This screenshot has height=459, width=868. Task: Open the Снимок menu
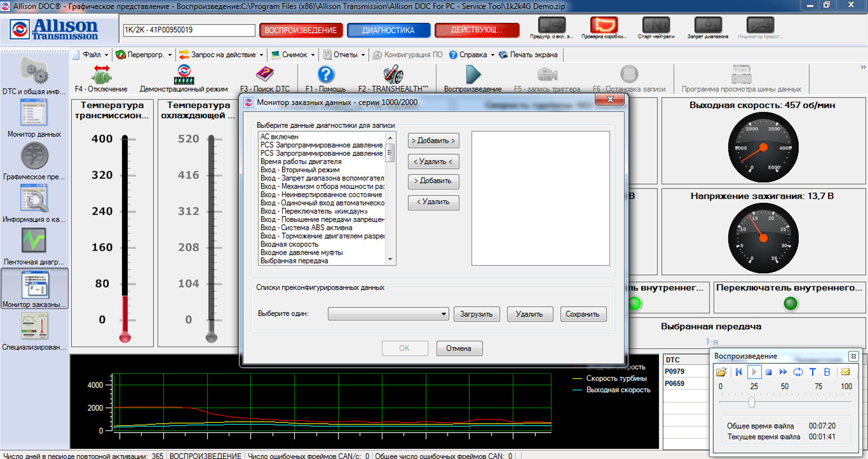pyautogui.click(x=294, y=55)
